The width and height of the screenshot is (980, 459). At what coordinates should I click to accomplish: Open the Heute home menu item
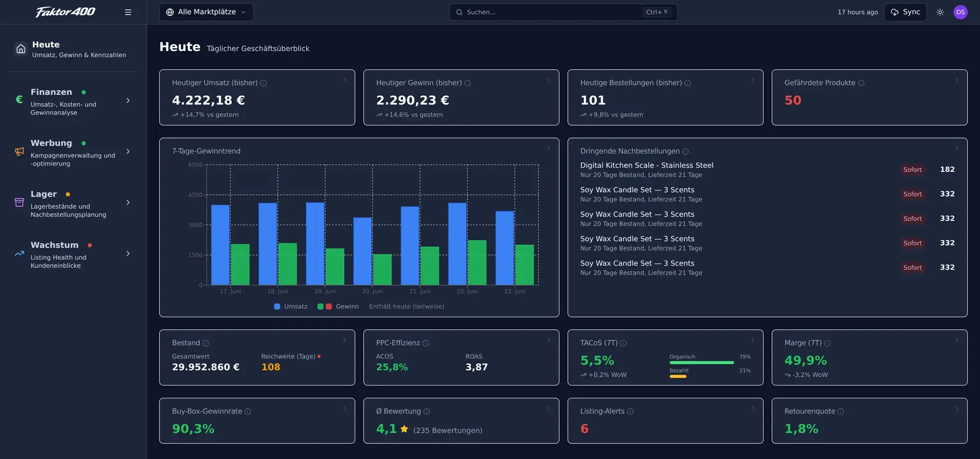tap(73, 49)
